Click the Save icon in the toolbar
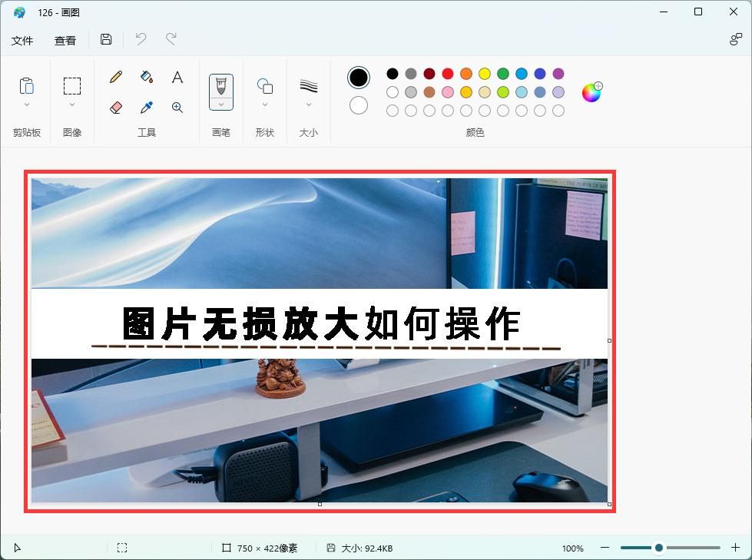 106,39
